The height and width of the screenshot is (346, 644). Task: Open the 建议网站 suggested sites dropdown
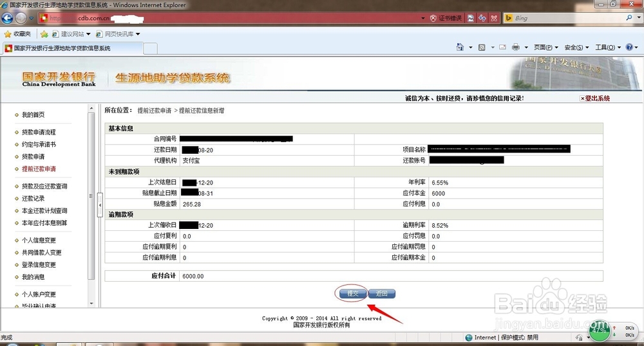tap(71, 34)
